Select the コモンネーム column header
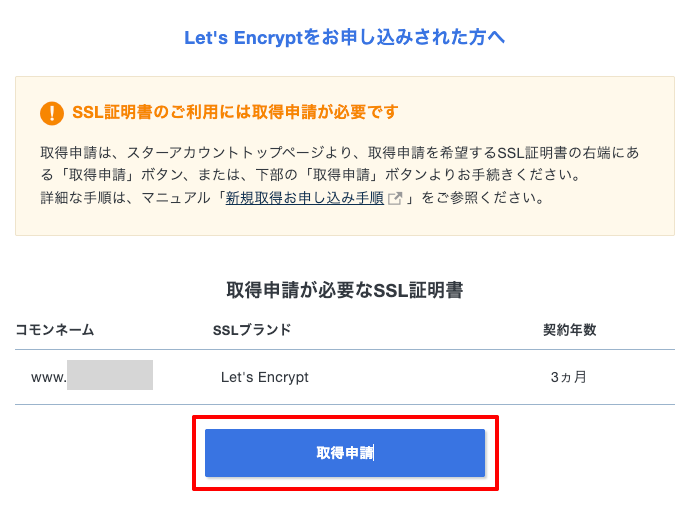This screenshot has width=689, height=506. (55, 330)
